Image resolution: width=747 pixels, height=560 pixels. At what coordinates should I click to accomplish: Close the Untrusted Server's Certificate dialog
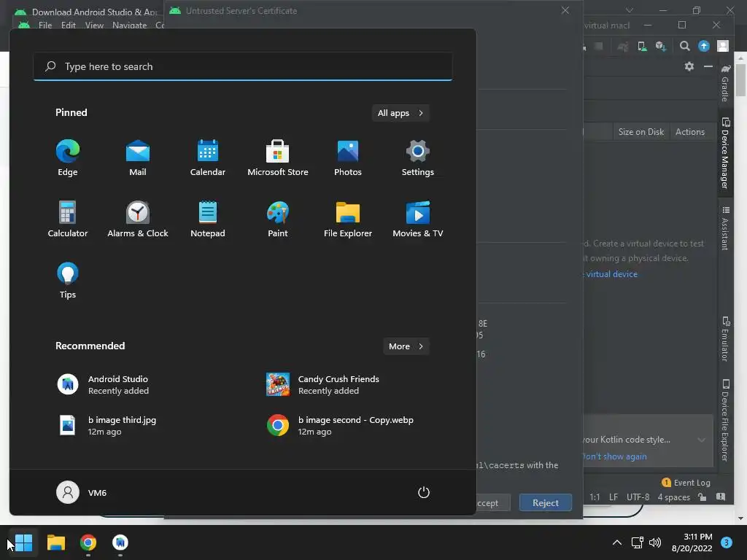565,10
